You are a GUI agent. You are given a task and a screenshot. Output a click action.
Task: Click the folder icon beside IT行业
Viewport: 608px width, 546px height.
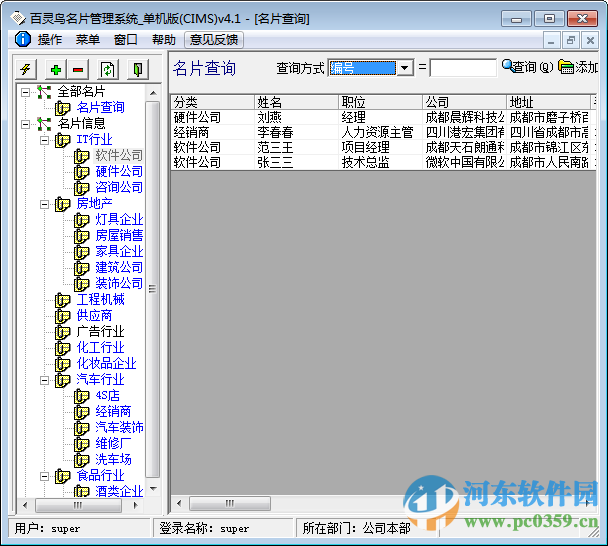click(62, 140)
